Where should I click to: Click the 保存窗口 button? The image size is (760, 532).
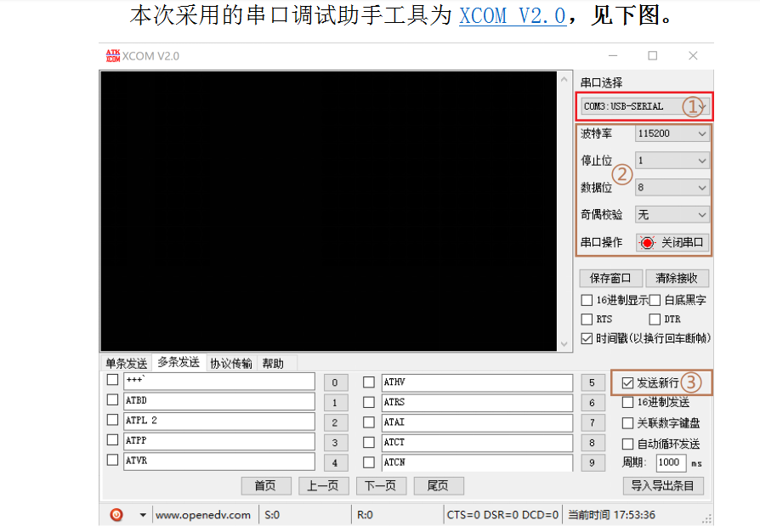click(x=610, y=278)
